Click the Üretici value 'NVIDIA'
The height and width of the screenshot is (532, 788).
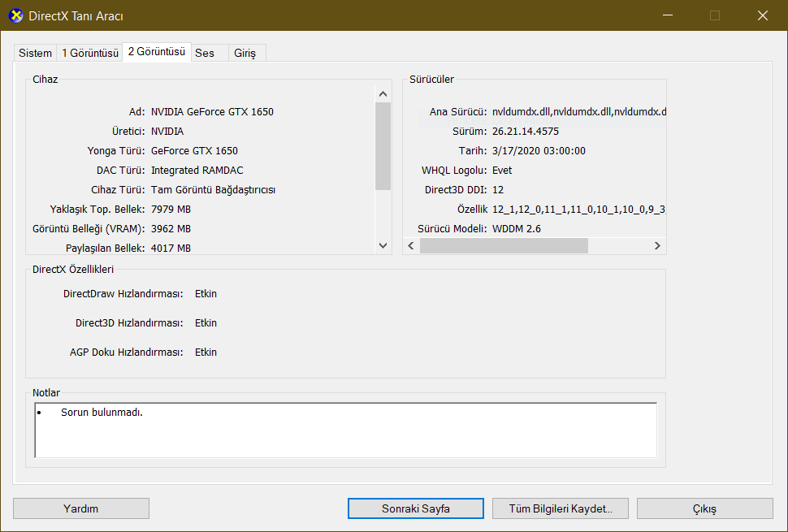coord(167,131)
